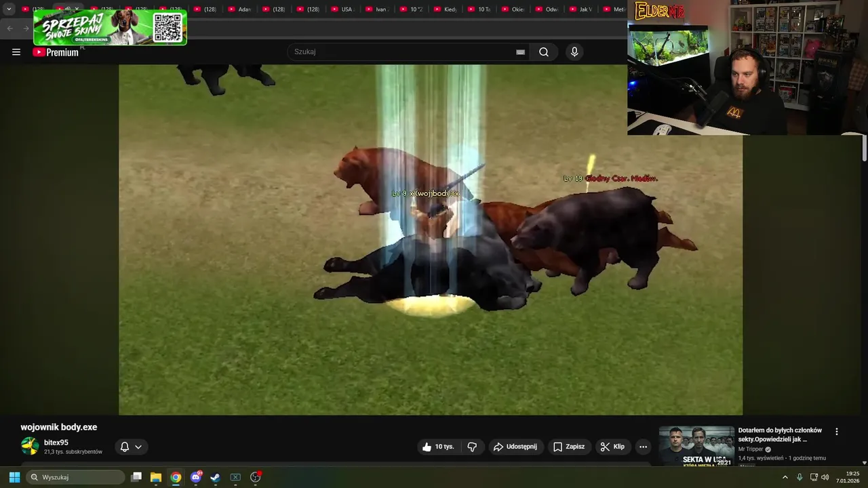
Task: Click the browser back arrow
Action: pos(9,28)
